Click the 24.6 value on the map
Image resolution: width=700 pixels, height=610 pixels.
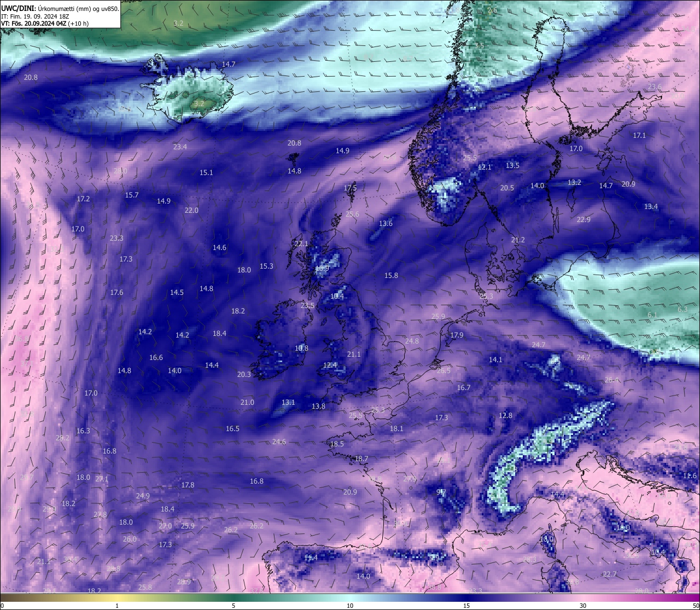(279, 441)
